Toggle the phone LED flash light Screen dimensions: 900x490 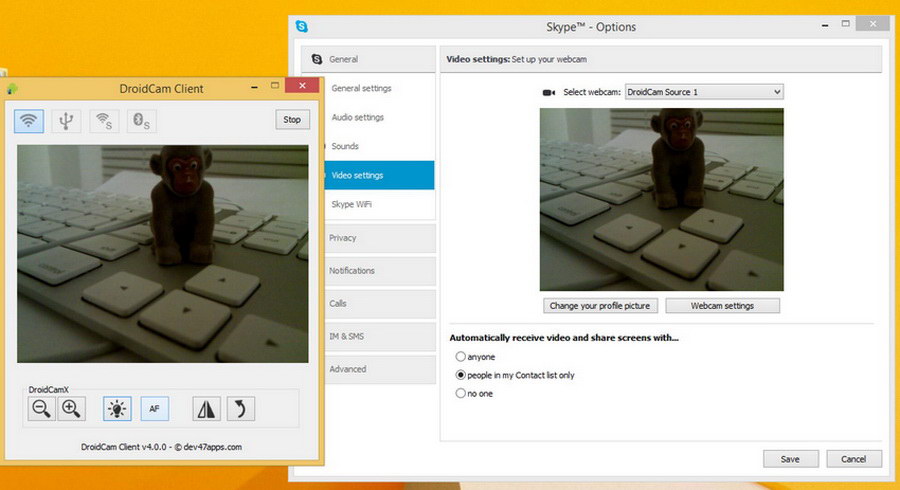tap(117, 408)
